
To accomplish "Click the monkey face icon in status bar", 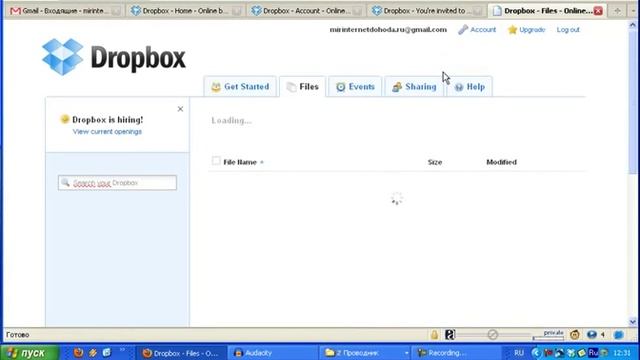I will click(575, 335).
